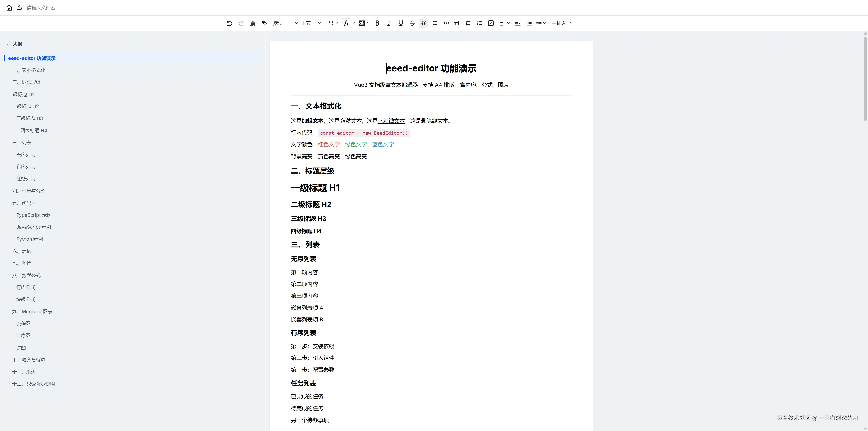The height and width of the screenshot is (431, 868).
Task: Go to outline item Python 示例
Action: [x=30, y=239]
